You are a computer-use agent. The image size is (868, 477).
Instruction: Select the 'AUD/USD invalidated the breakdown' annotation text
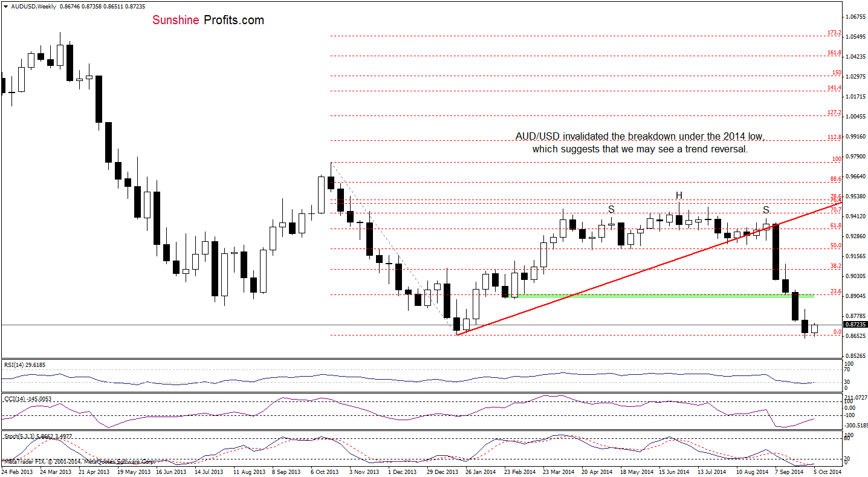(x=640, y=143)
